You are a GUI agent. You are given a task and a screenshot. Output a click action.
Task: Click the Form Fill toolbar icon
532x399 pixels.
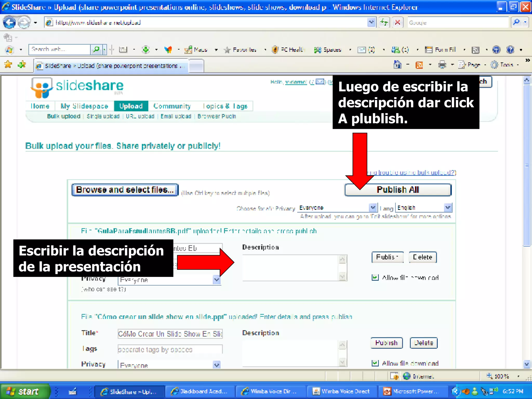coord(429,49)
